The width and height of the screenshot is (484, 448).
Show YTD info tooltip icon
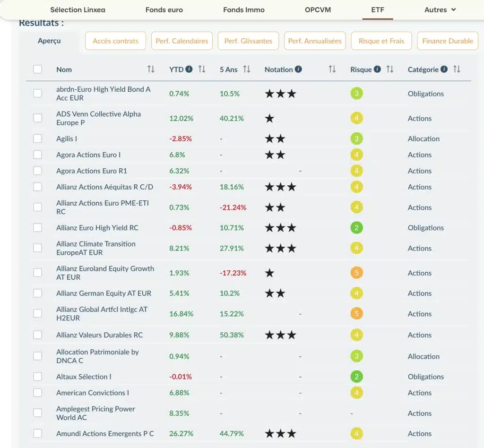(x=189, y=69)
